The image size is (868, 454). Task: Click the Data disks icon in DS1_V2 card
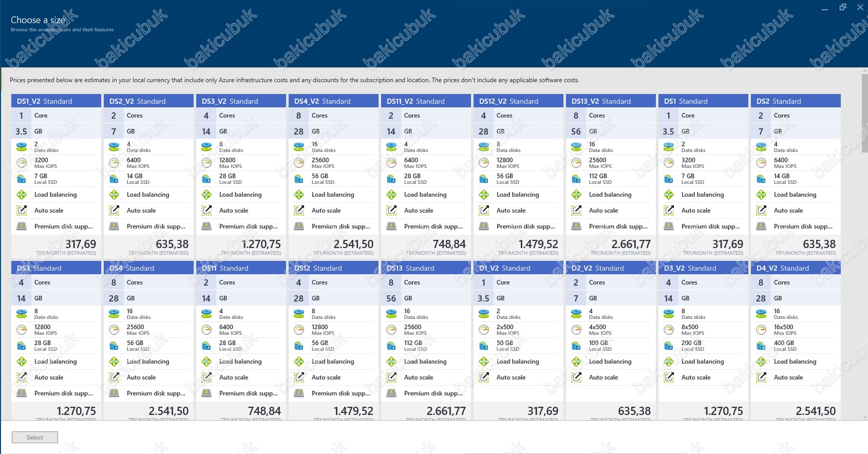(x=22, y=147)
